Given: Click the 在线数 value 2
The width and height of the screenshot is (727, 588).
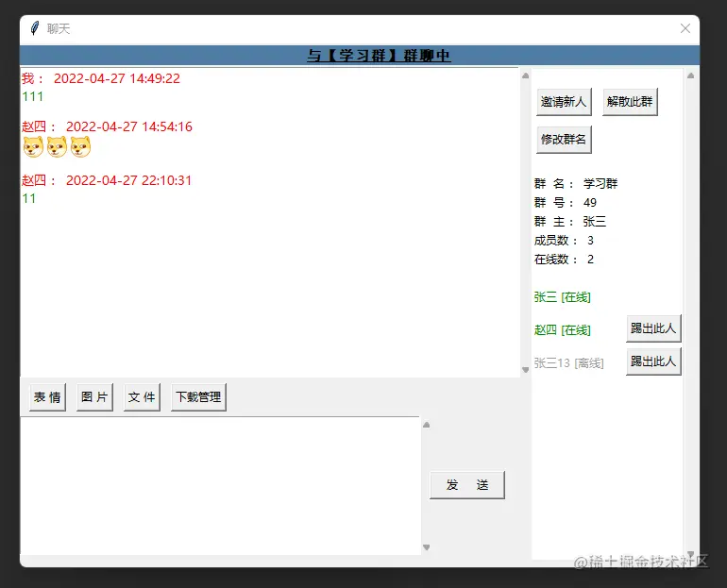Looking at the screenshot, I should (x=590, y=260).
